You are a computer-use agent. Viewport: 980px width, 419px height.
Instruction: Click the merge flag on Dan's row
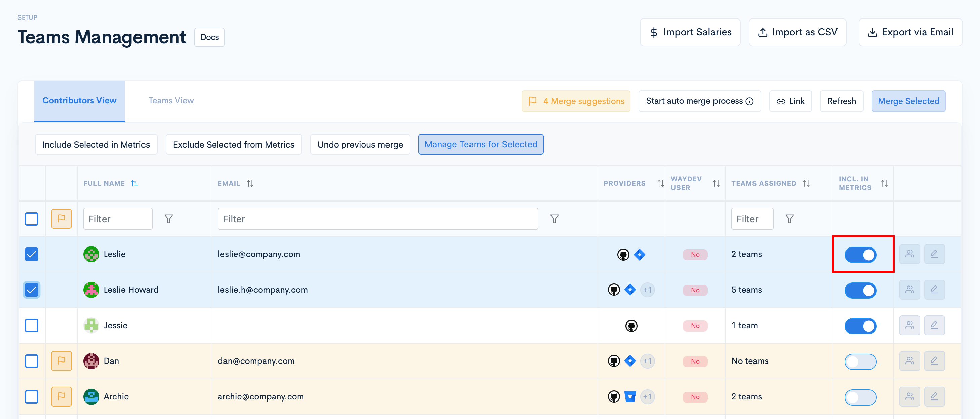coord(61,361)
